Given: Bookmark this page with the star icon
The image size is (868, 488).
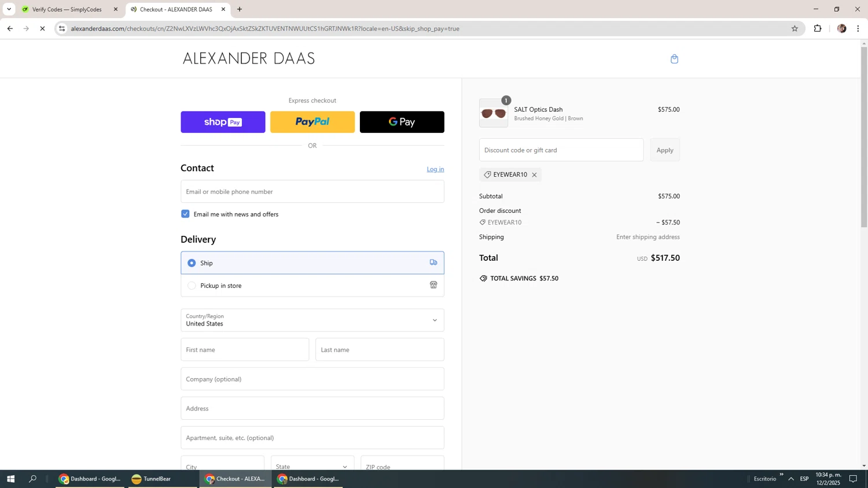Looking at the screenshot, I should pyautogui.click(x=795, y=28).
